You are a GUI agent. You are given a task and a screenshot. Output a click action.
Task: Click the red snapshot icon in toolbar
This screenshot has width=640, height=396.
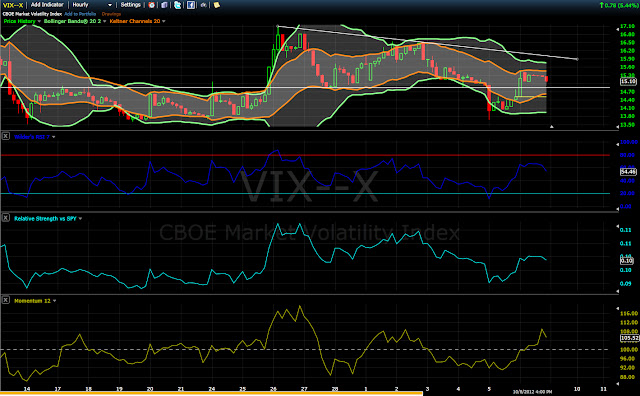[151, 5]
